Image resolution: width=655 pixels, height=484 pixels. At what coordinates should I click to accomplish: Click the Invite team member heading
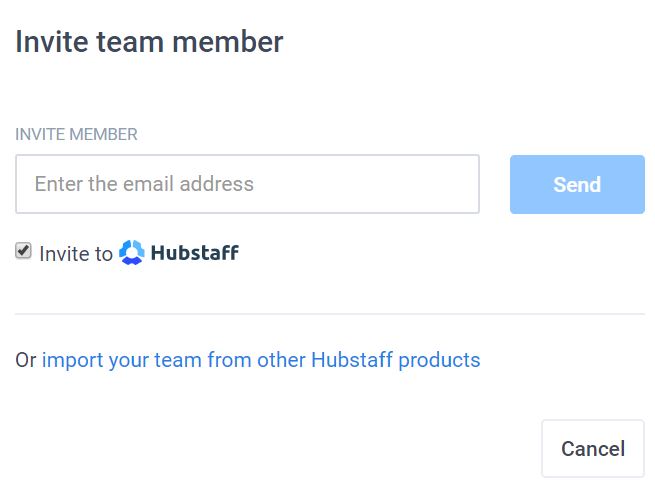[149, 42]
